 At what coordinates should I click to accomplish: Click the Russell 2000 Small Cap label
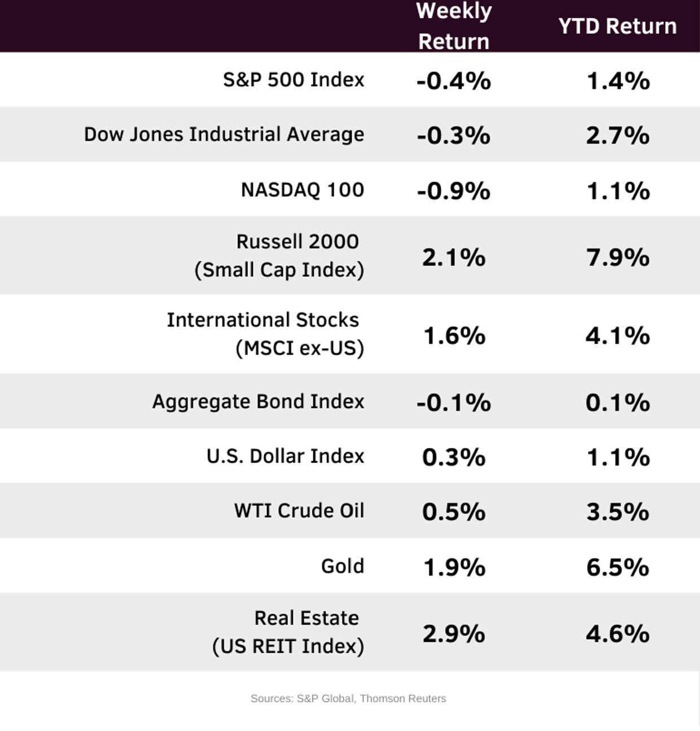click(279, 255)
